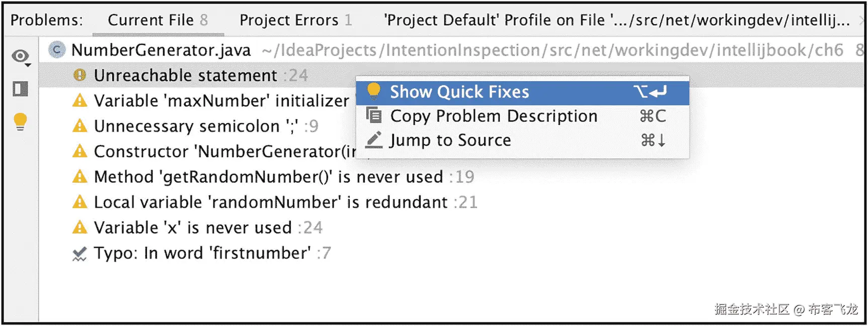Click the red error icon beside Unreachable statement
This screenshot has width=868, height=326.
[80, 76]
